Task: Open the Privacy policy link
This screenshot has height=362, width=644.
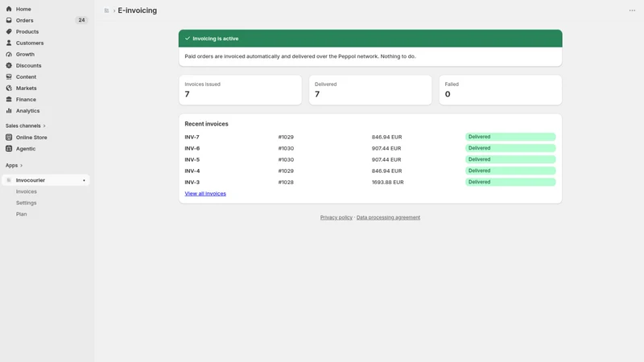Action: coord(336,217)
